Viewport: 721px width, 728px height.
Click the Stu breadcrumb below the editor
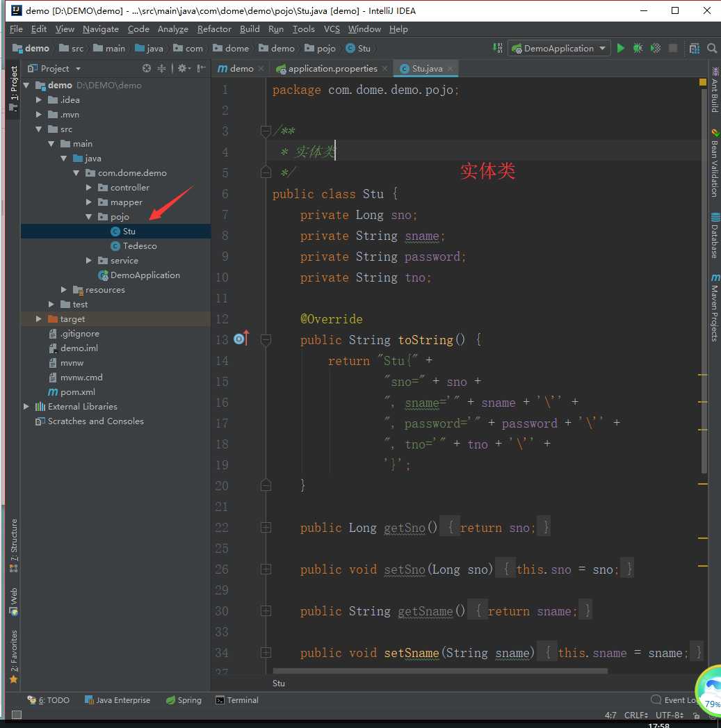coord(279,683)
